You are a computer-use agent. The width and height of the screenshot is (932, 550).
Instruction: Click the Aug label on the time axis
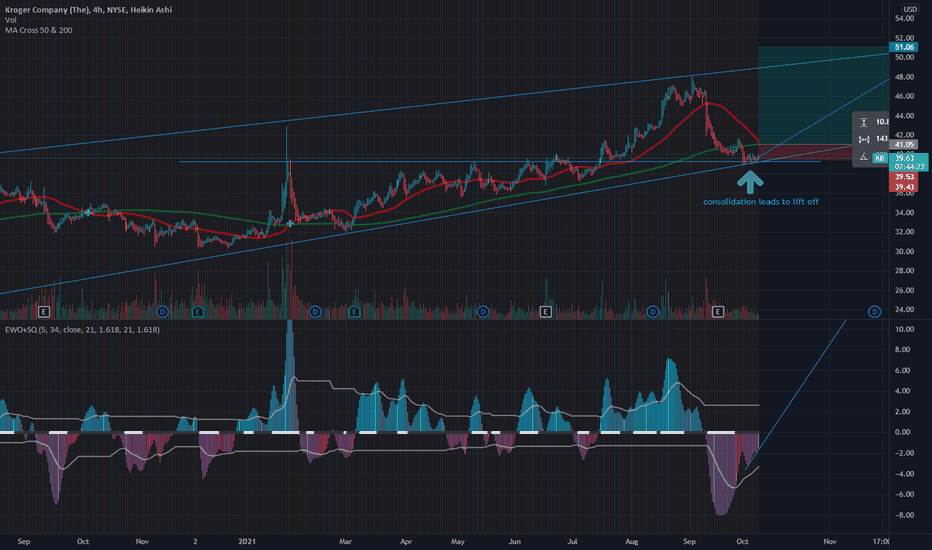coord(631,541)
